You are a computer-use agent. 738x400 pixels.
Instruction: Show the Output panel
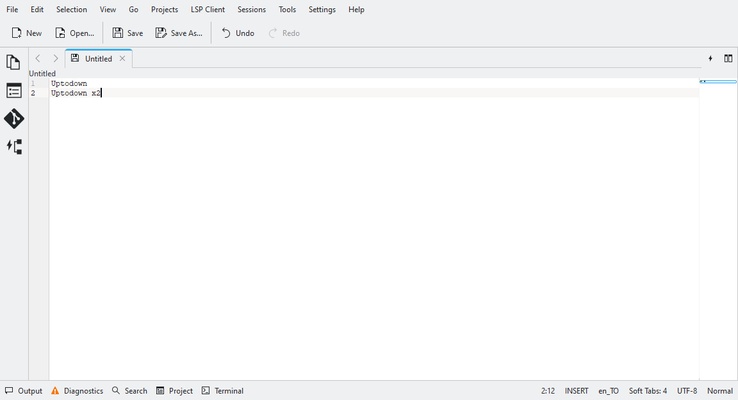point(24,391)
